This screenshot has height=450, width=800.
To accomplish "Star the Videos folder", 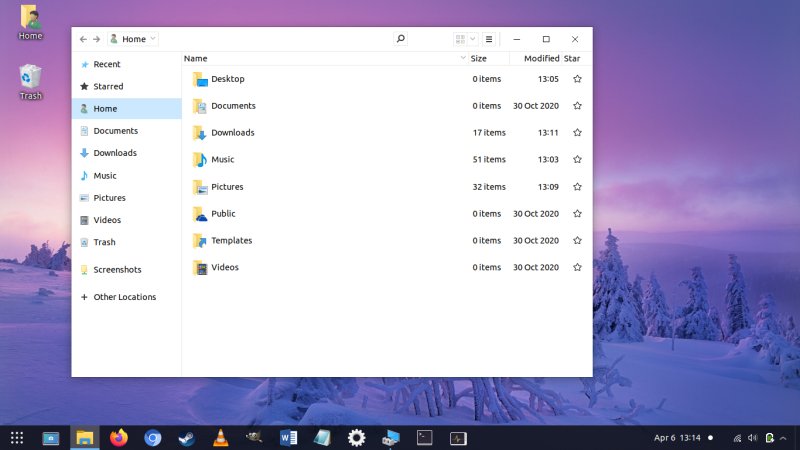I will tap(577, 267).
